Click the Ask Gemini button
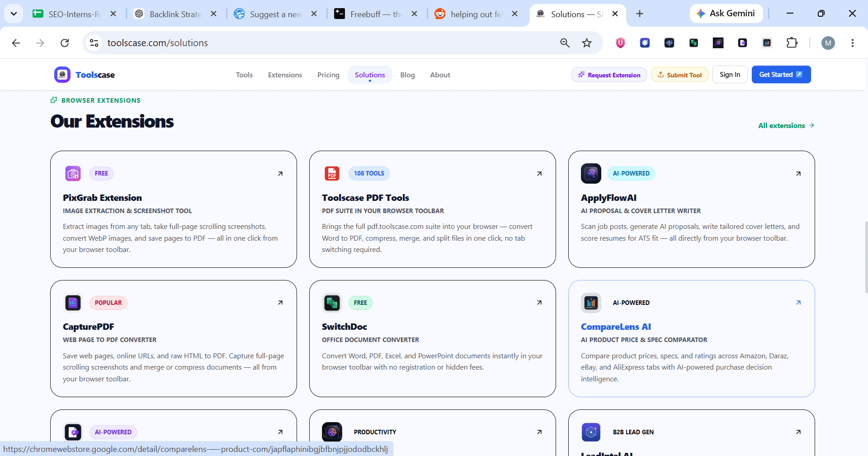Image resolution: width=868 pixels, height=456 pixels. [726, 14]
